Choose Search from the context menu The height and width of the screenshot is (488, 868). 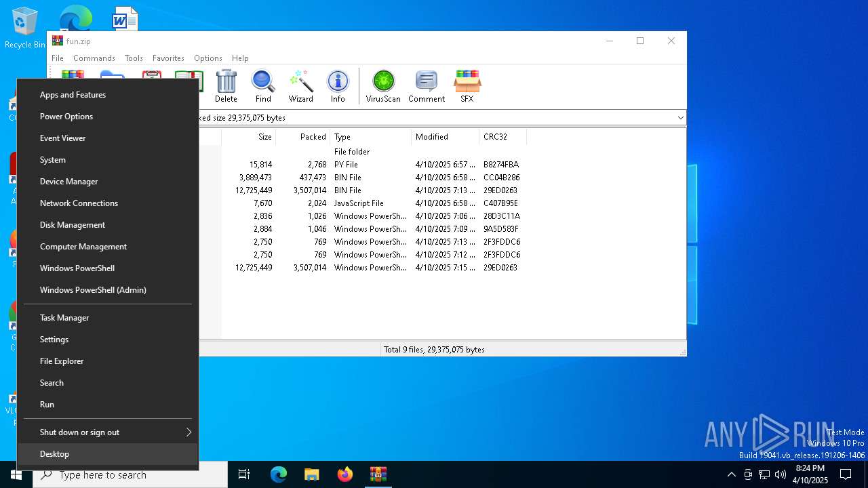[x=108, y=383]
